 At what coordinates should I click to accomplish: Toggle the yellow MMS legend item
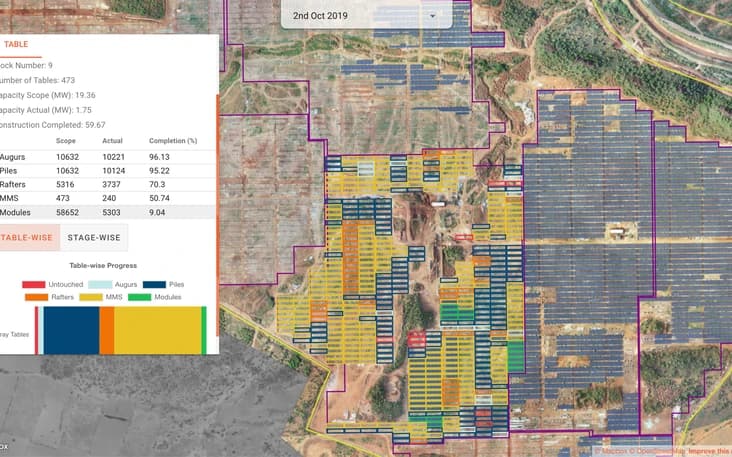pos(101,297)
